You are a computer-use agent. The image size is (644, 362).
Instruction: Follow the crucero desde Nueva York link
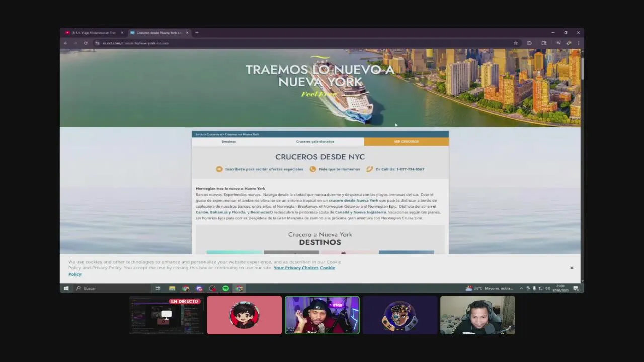pos(353,200)
